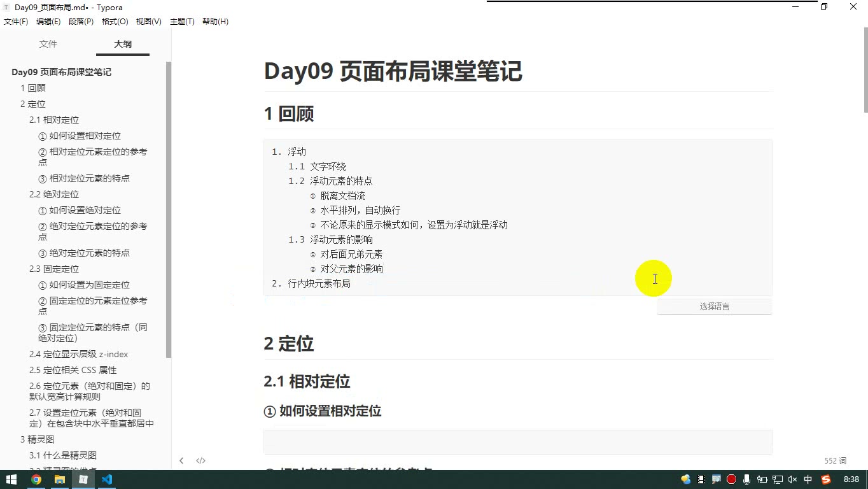
Task: Click the film strip tray icon
Action: pyautogui.click(x=701, y=479)
